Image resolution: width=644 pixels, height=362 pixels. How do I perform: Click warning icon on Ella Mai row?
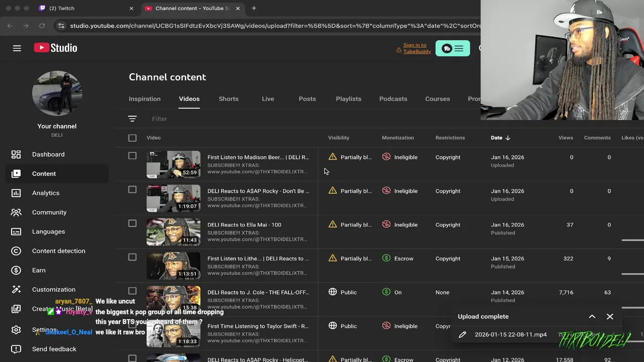coord(333,224)
